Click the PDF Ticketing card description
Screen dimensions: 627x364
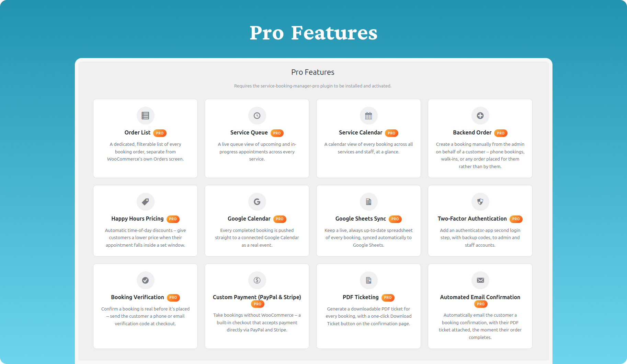pos(368,316)
